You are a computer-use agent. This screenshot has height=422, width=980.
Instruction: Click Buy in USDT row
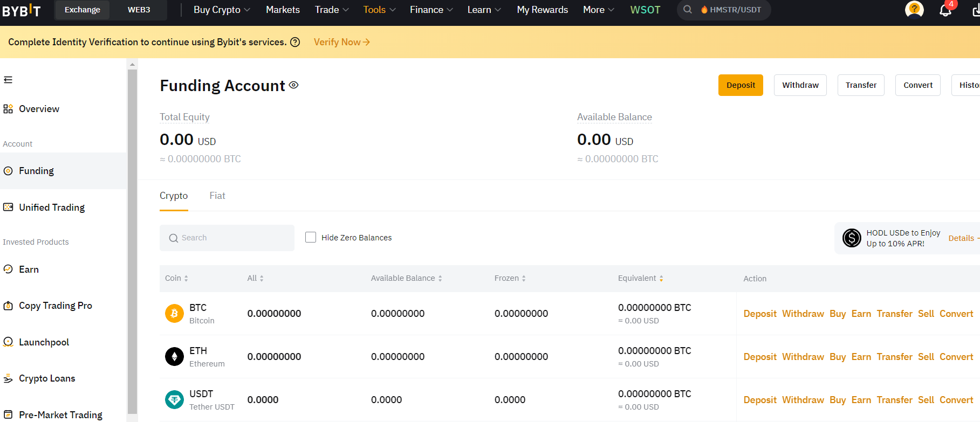pos(838,400)
